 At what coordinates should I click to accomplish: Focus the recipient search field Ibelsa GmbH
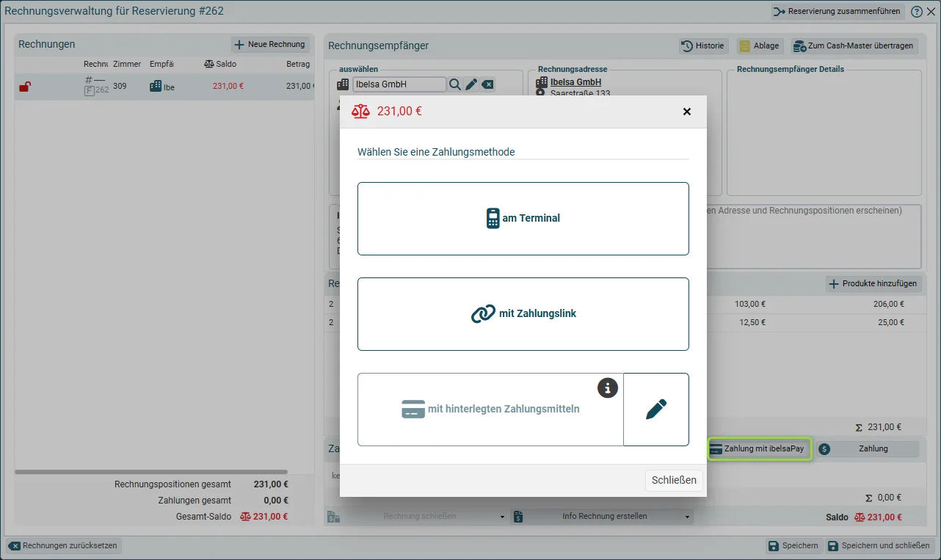[x=399, y=84]
